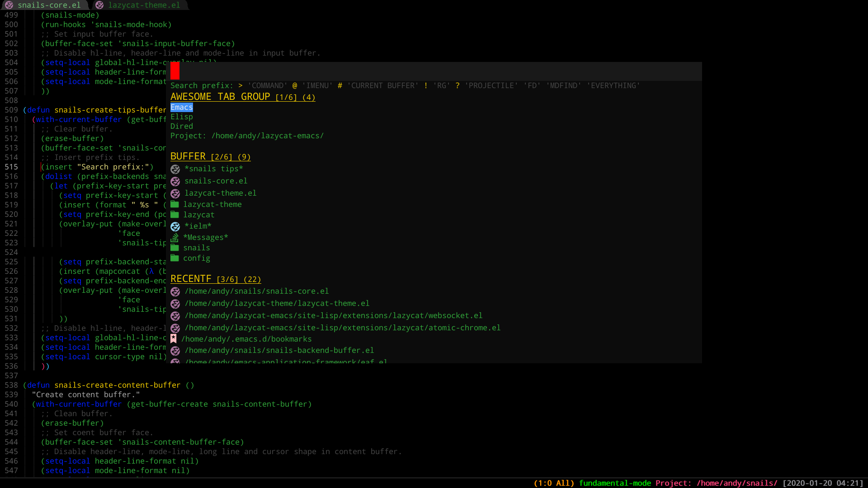868x488 pixels.
Task: Click icon beside websocket.el recent file
Action: point(175,316)
